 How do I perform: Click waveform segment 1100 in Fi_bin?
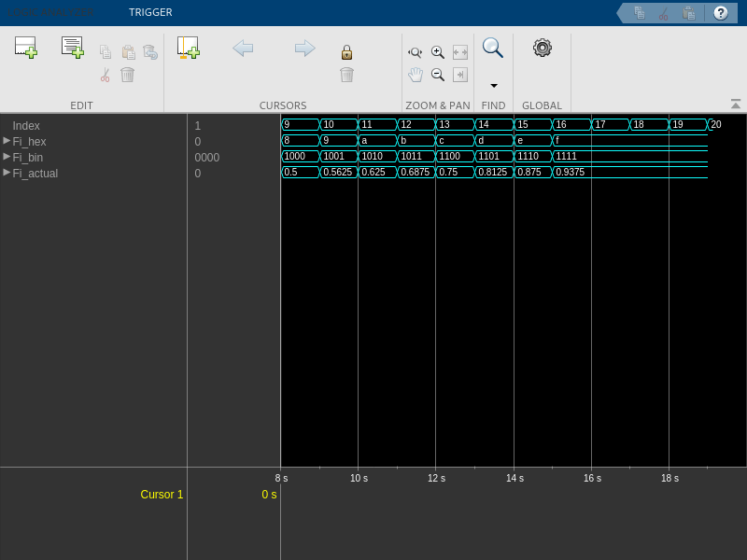[455, 156]
